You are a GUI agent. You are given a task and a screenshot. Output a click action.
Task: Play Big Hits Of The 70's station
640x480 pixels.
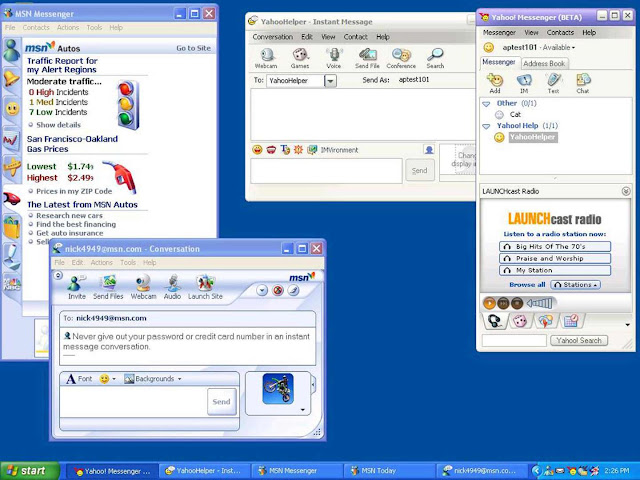point(555,247)
